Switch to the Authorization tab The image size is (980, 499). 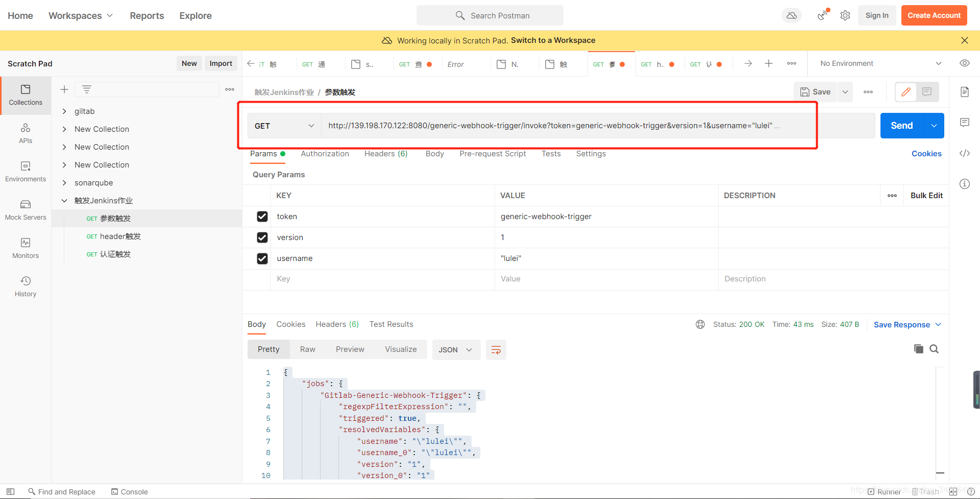click(x=325, y=154)
